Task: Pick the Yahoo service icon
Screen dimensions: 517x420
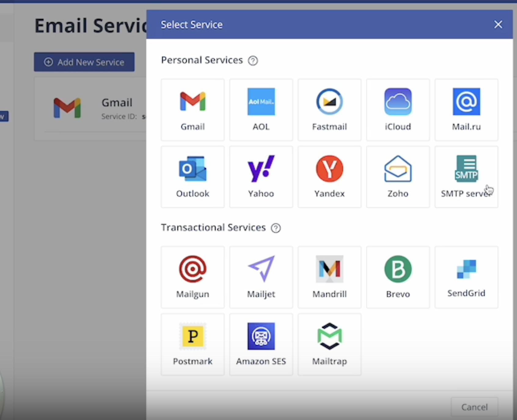Action: coord(261,168)
